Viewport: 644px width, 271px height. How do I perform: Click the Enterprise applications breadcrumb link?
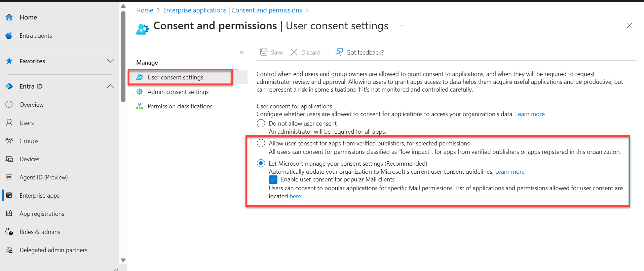coord(195,10)
